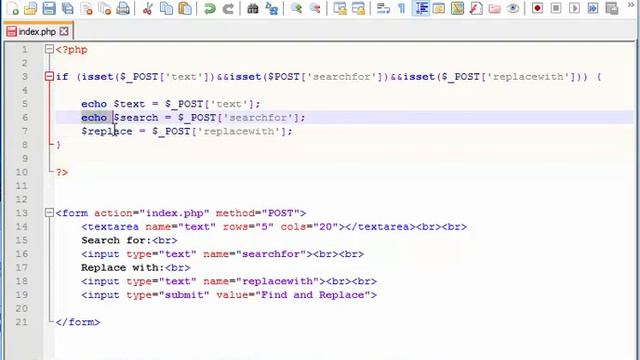Run macro multiple times icon
640x360 pixels.
(x=593, y=8)
